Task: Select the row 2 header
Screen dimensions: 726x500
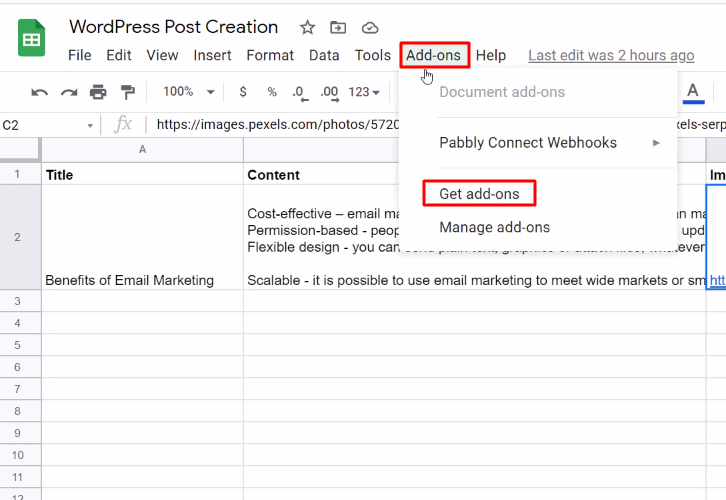Action: pos(18,238)
